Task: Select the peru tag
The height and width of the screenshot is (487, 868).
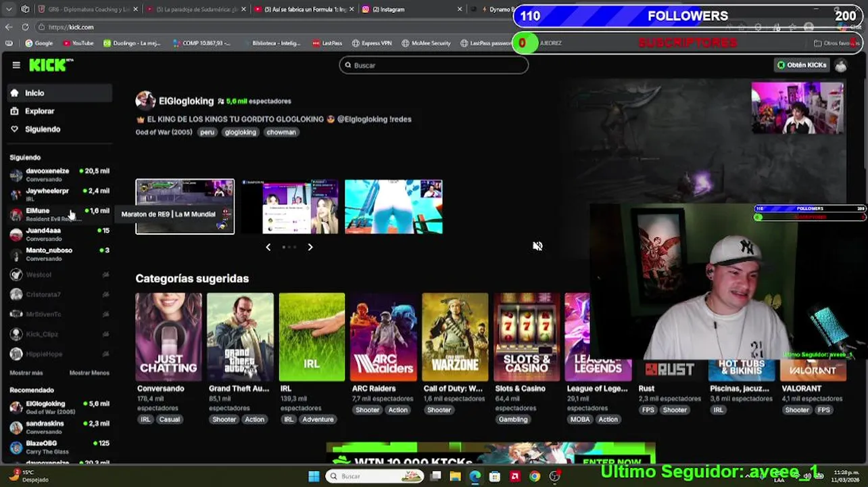Action: coord(207,133)
